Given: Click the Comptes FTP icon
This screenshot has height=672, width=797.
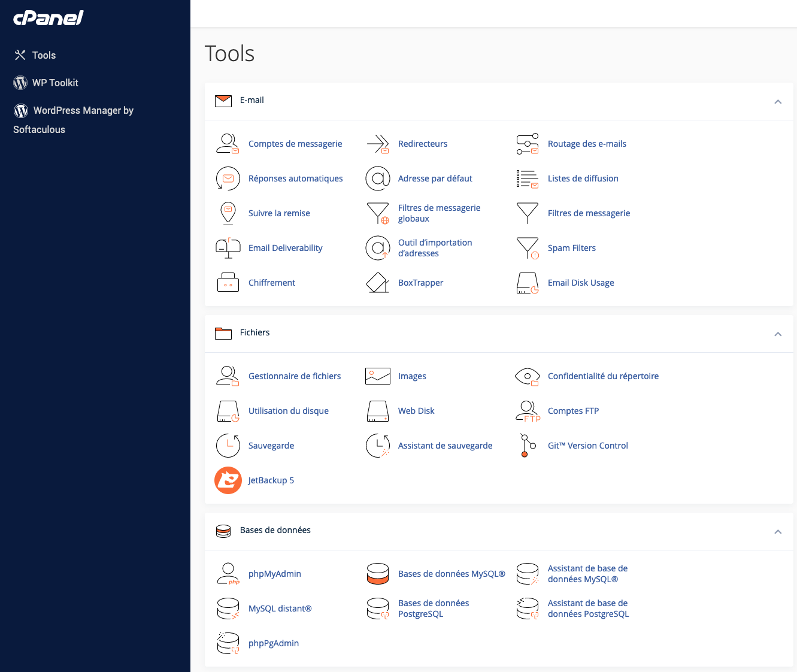Looking at the screenshot, I should pyautogui.click(x=528, y=411).
